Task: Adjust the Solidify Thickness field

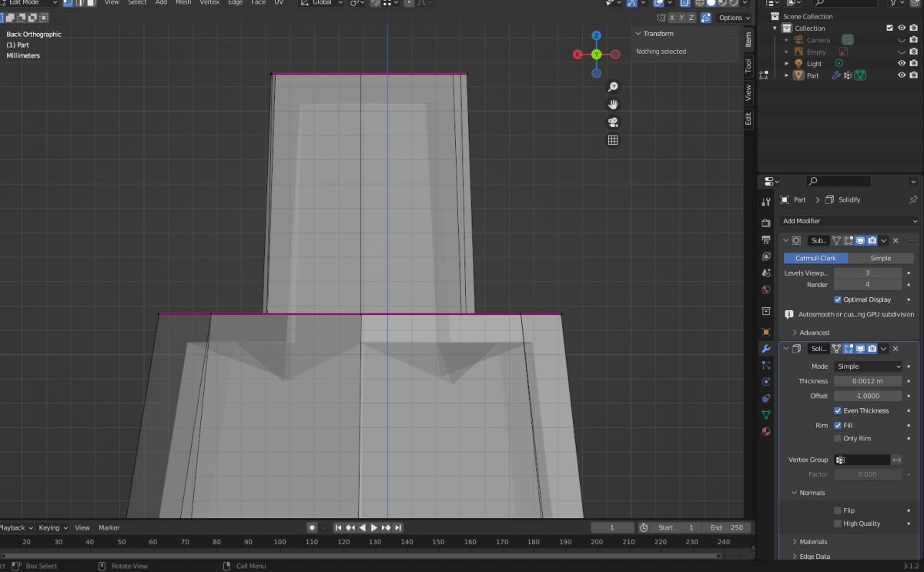Action: click(x=868, y=381)
